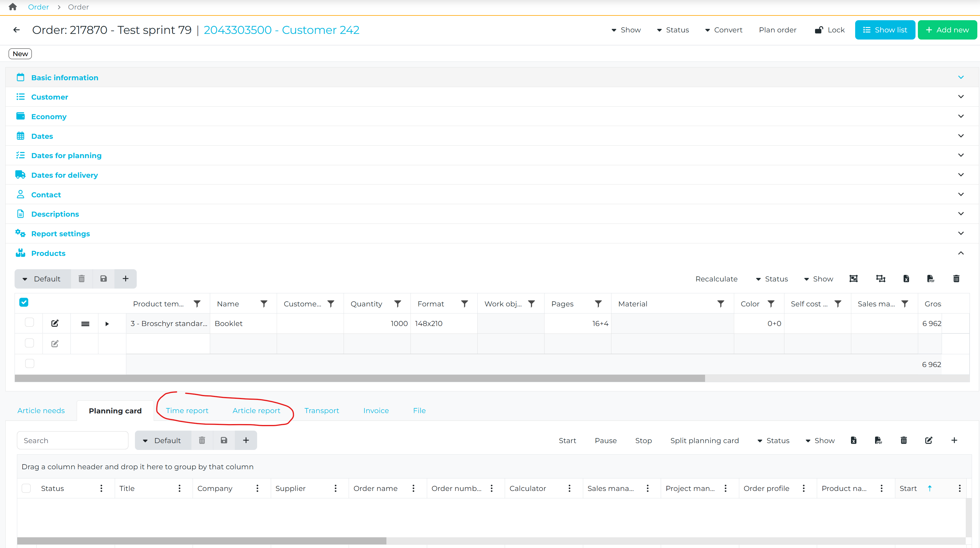Expand the Booklet row detail arrow
Viewport: 980px width, 548px height.
(x=107, y=324)
